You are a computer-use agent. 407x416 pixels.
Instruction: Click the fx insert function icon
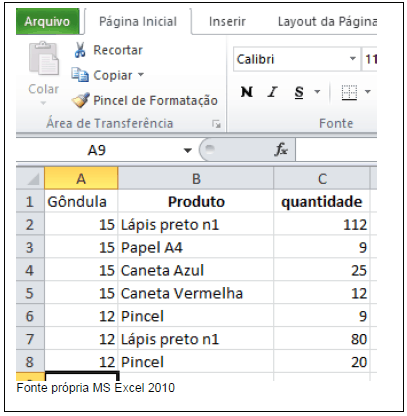coord(281,150)
